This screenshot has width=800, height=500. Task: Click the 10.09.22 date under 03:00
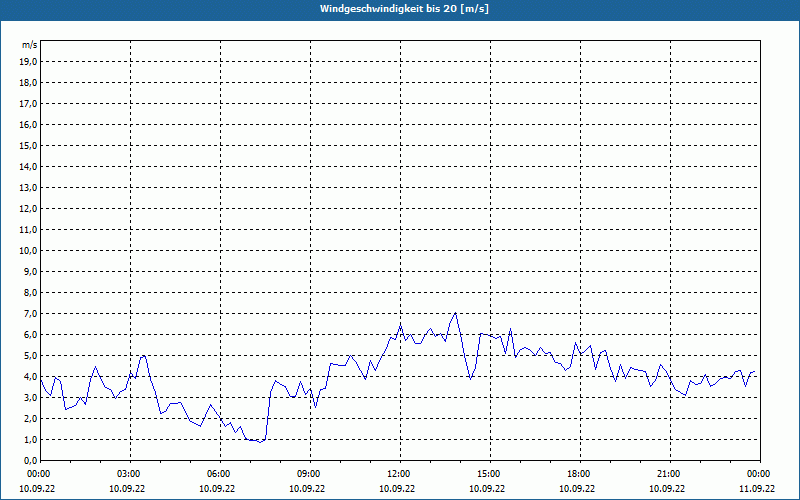(127, 488)
